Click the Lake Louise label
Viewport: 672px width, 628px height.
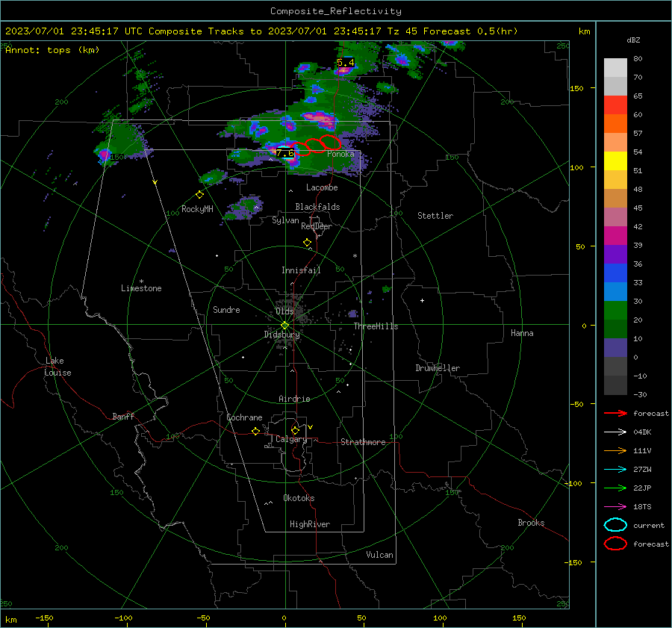click(x=57, y=367)
